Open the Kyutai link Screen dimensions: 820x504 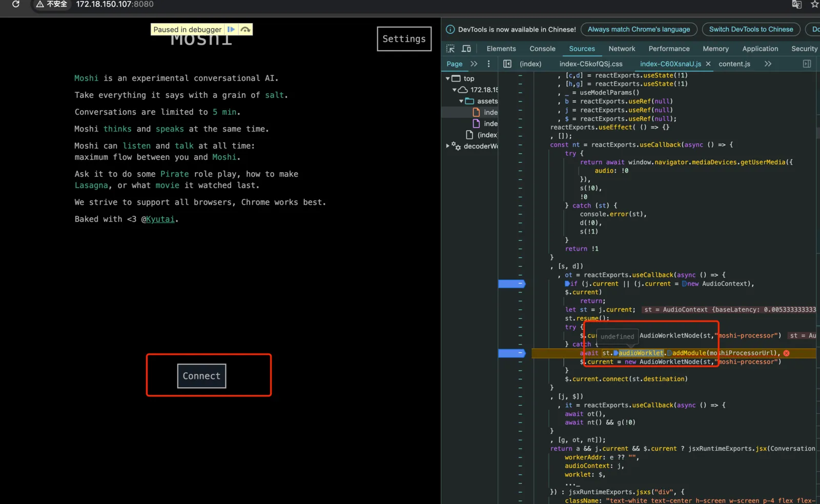tap(160, 219)
